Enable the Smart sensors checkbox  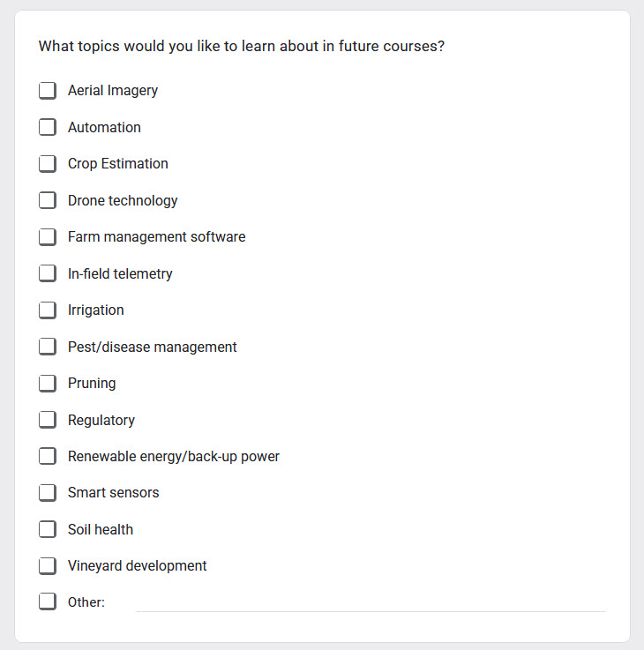click(x=48, y=492)
